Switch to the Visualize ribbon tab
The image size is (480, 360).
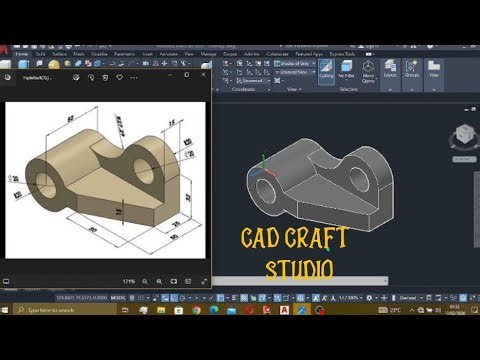[x=99, y=54]
